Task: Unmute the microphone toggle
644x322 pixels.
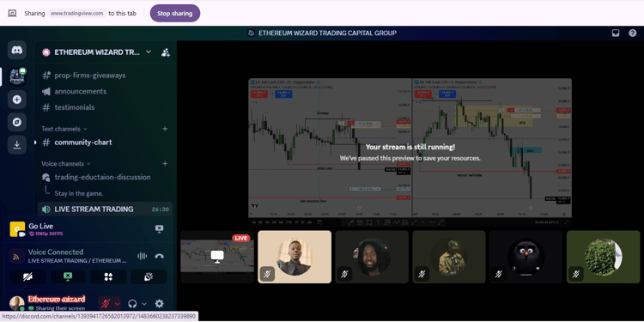Action: click(x=106, y=303)
